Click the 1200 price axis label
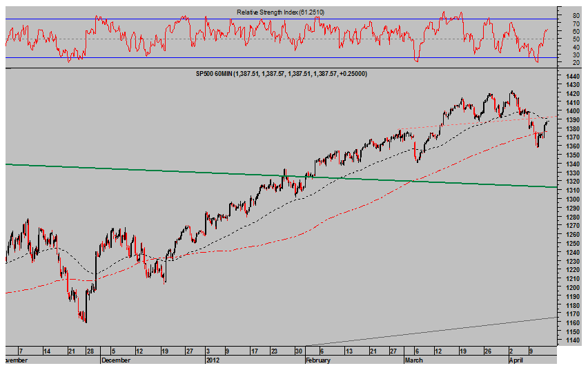The image size is (588, 368). click(574, 287)
